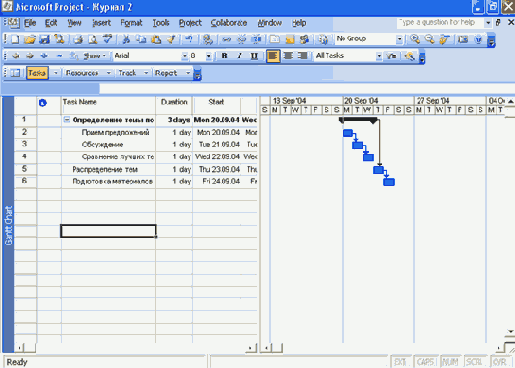Activate the Format Painter brush

pos(171,39)
